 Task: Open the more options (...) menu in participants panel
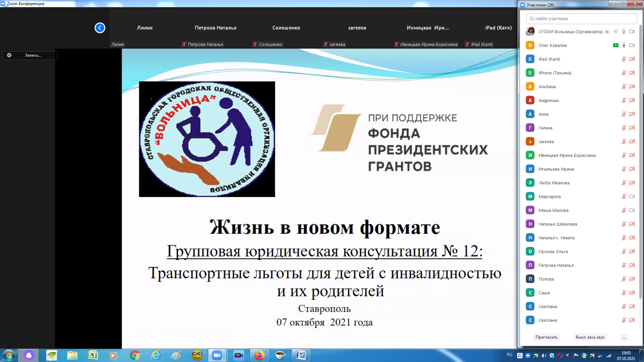point(624,337)
